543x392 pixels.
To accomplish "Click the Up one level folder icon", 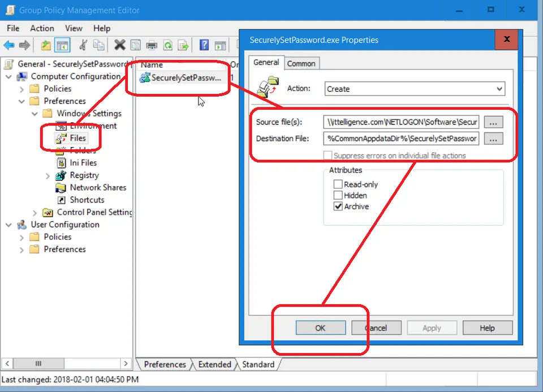I will pos(46,45).
